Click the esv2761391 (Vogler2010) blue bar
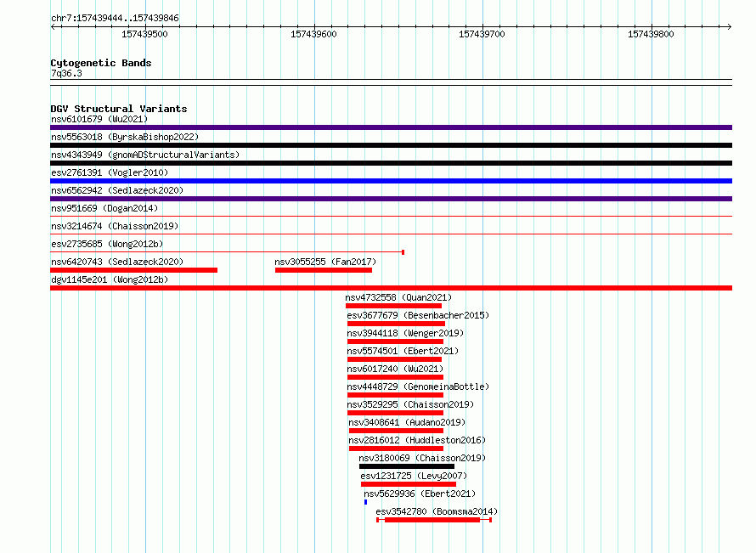This screenshot has height=553, width=756. pyautogui.click(x=391, y=181)
